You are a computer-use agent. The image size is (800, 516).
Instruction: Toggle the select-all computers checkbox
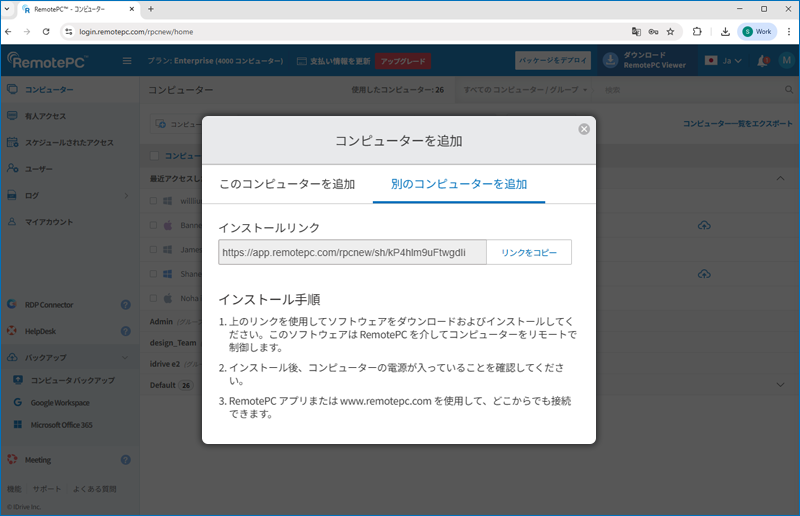pyautogui.click(x=154, y=156)
